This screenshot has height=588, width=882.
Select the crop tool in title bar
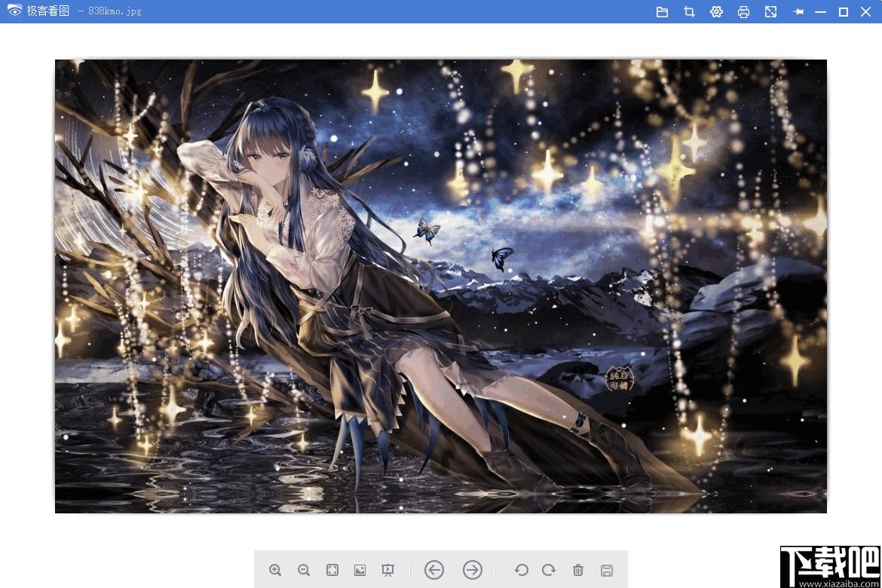pyautogui.click(x=689, y=12)
